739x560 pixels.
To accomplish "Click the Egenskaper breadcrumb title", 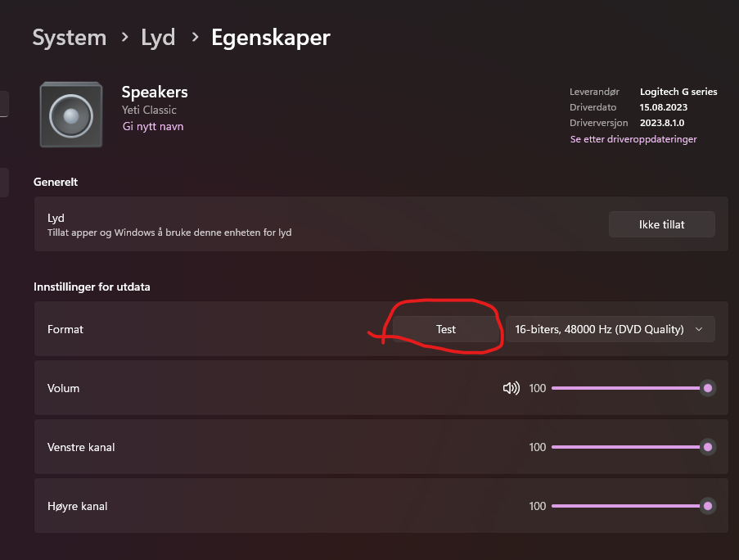I will click(x=271, y=38).
